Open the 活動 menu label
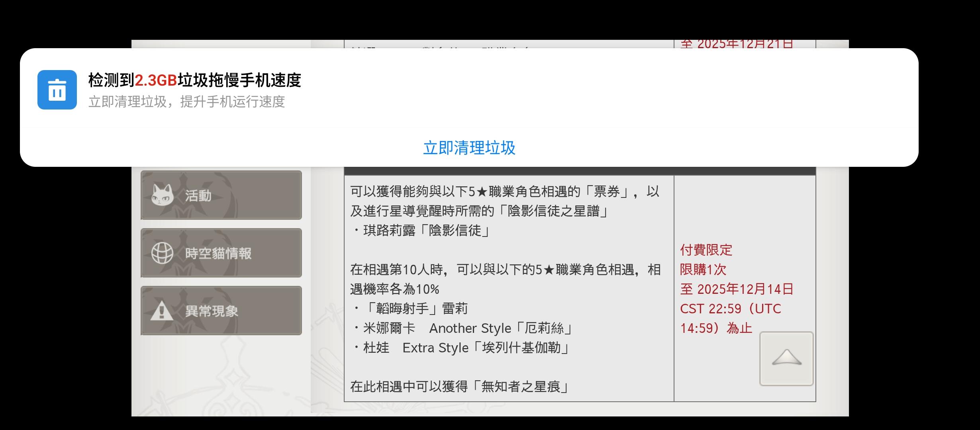 [198, 195]
